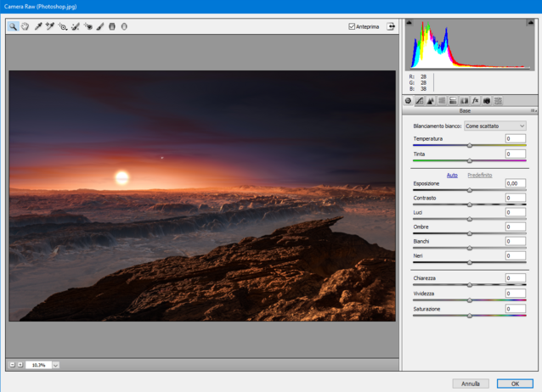The width and height of the screenshot is (542, 392).
Task: Toggle full screen mode icon
Action: [391, 26]
